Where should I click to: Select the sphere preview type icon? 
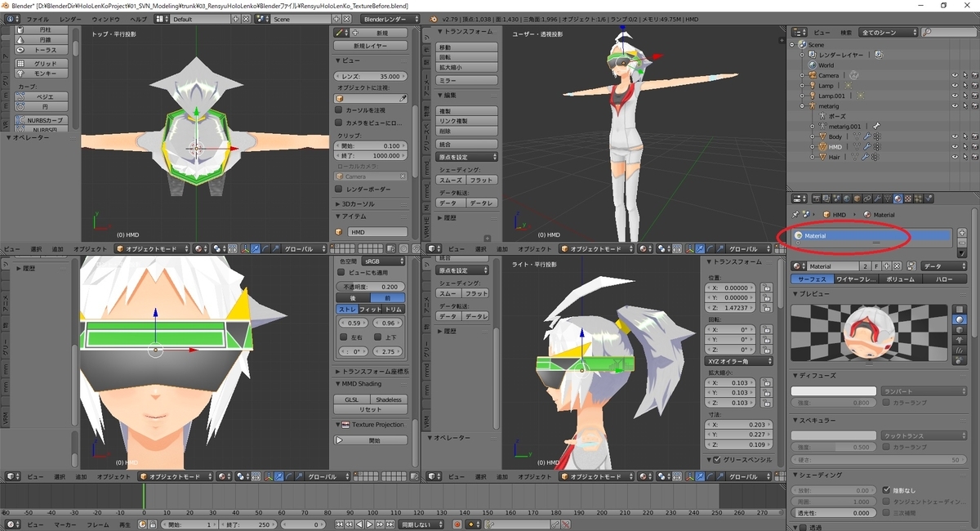(960, 319)
